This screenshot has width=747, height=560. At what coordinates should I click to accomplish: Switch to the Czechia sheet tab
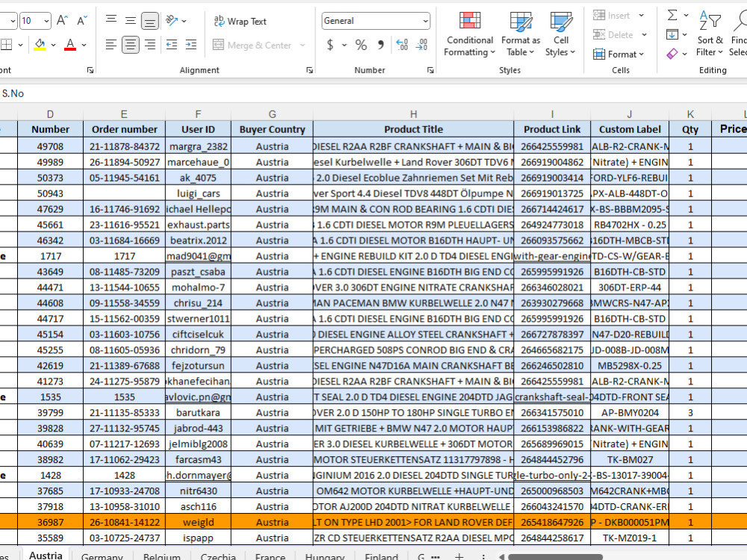[218, 556]
